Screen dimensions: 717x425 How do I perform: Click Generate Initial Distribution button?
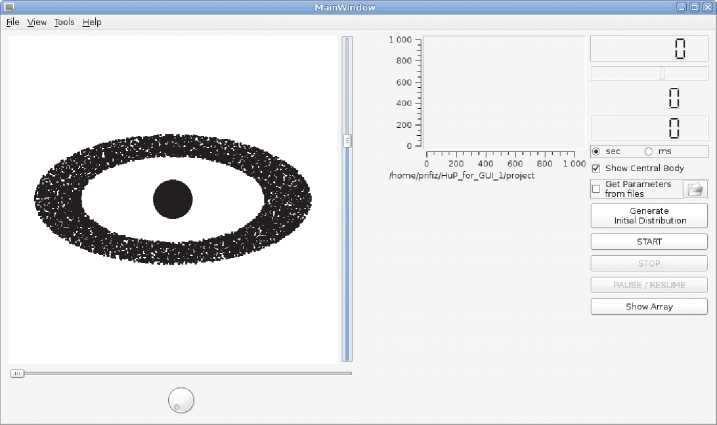[649, 216]
